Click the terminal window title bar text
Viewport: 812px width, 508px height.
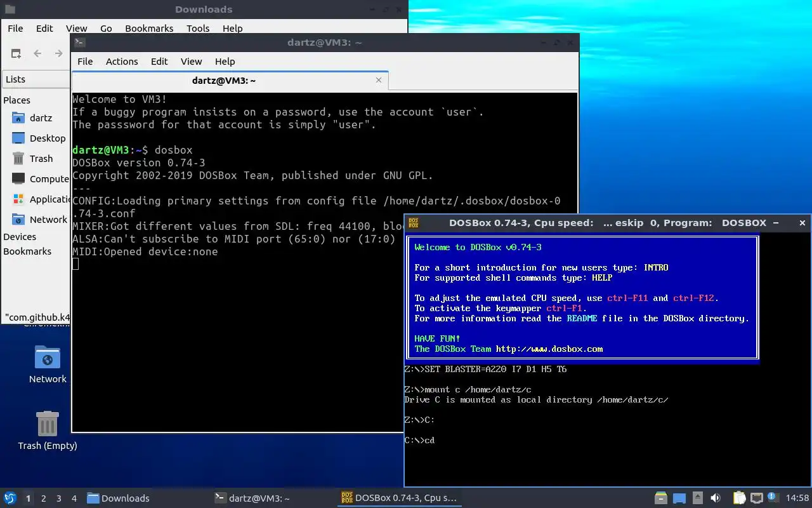click(324, 43)
